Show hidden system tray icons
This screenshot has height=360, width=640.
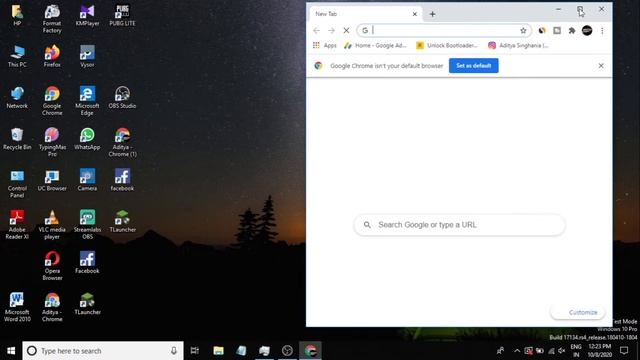click(x=517, y=351)
